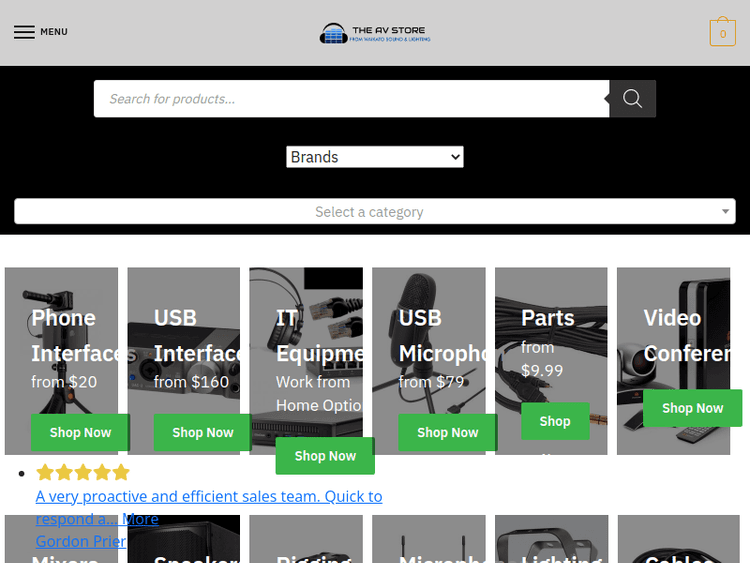Screen dimensions: 750x563
Task: Open the hamburger Menu icon
Action: pyautogui.click(x=24, y=32)
